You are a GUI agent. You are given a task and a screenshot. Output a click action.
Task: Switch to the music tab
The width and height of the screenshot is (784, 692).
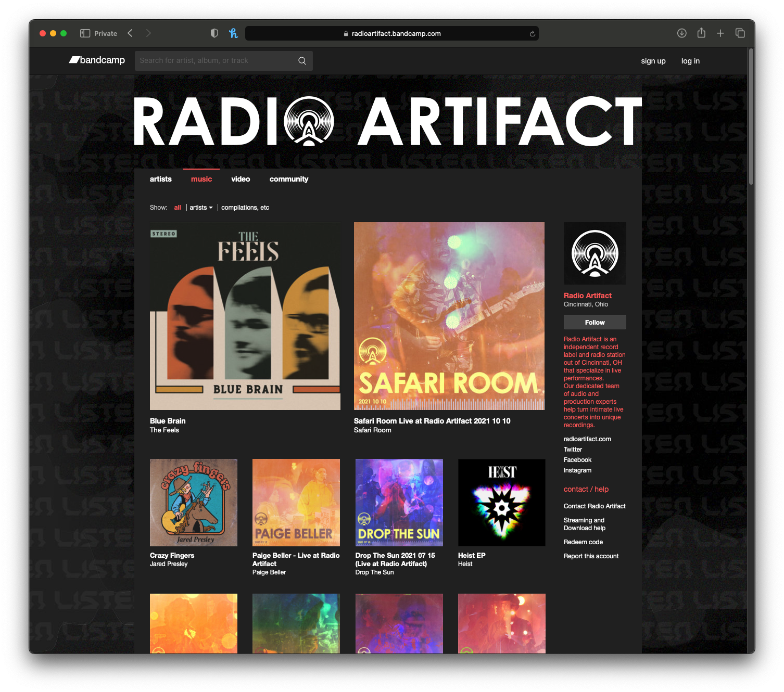point(201,179)
